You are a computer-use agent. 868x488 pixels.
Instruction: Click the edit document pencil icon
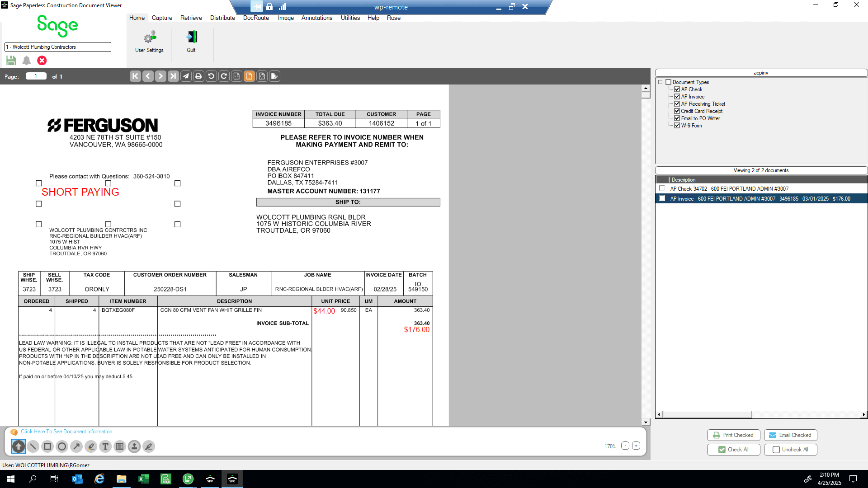[274, 76]
